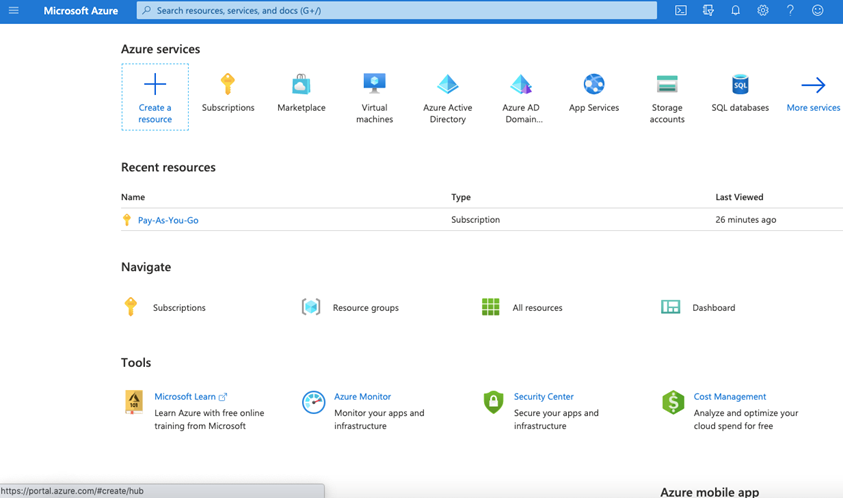Open Directory + subscription filter icon

tap(708, 10)
